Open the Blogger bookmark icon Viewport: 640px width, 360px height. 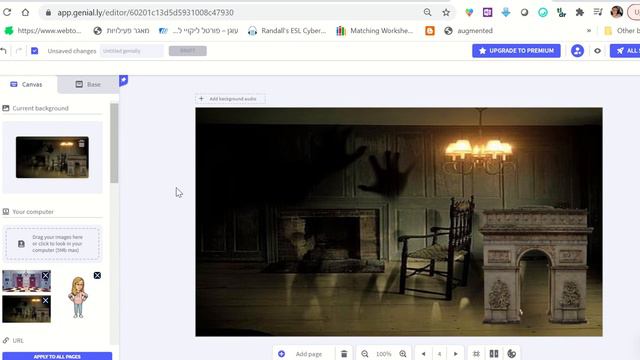pos(430,31)
